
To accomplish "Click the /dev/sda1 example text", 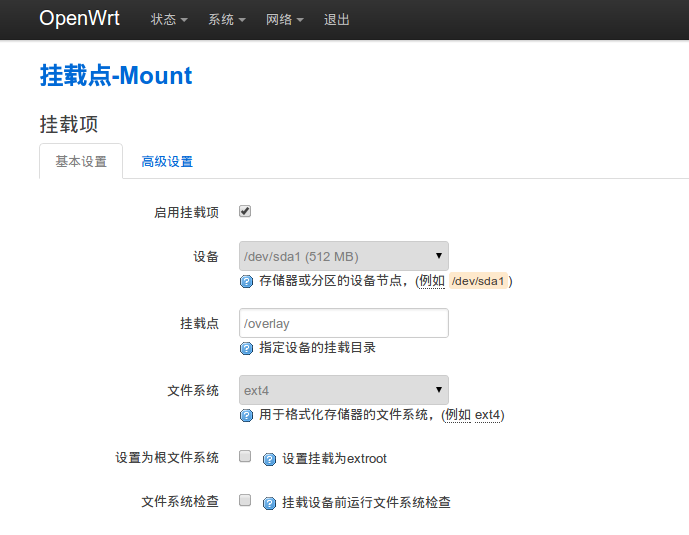I will [478, 282].
